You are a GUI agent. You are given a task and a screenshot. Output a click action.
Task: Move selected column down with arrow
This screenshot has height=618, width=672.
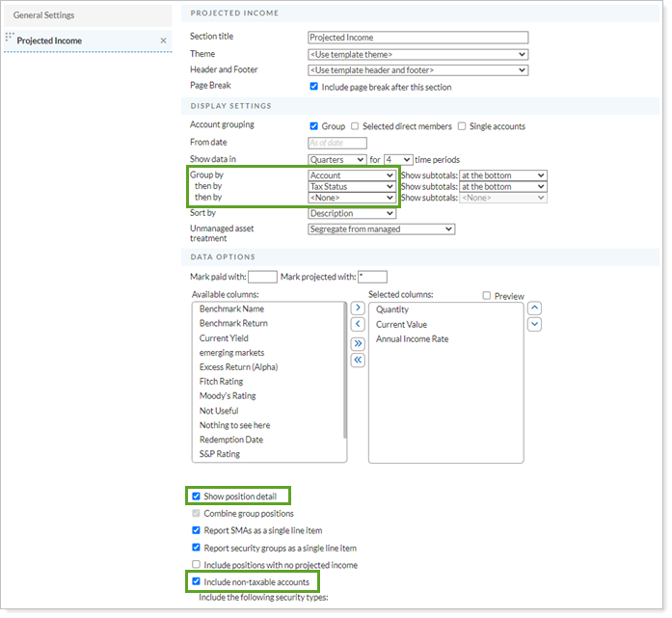point(535,325)
